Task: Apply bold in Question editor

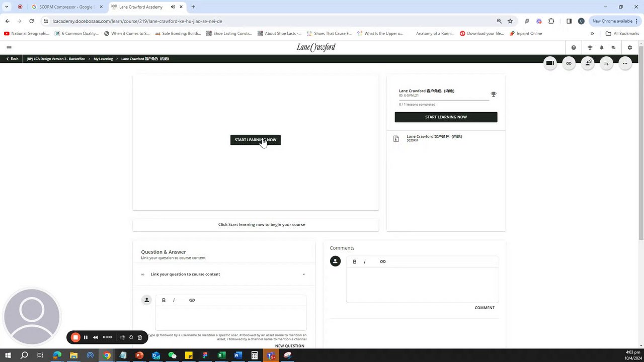Action: coord(164,300)
